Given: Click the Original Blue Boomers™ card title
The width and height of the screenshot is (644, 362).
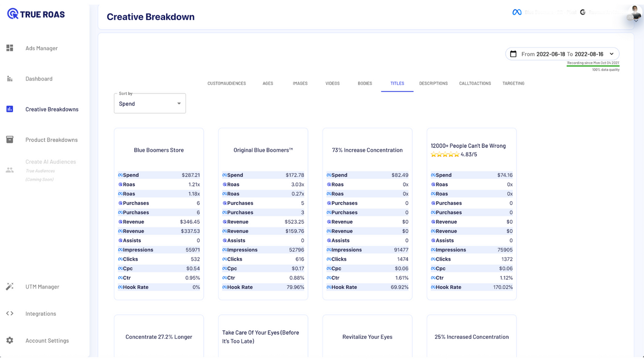Looking at the screenshot, I should coord(263,150).
